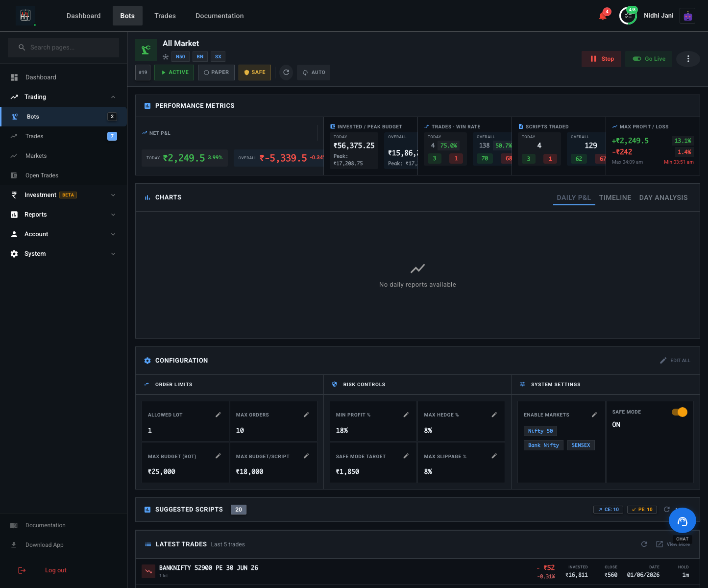Edit the Max Hedge % value
Viewport: 708px width, 588px height.
pos(494,415)
